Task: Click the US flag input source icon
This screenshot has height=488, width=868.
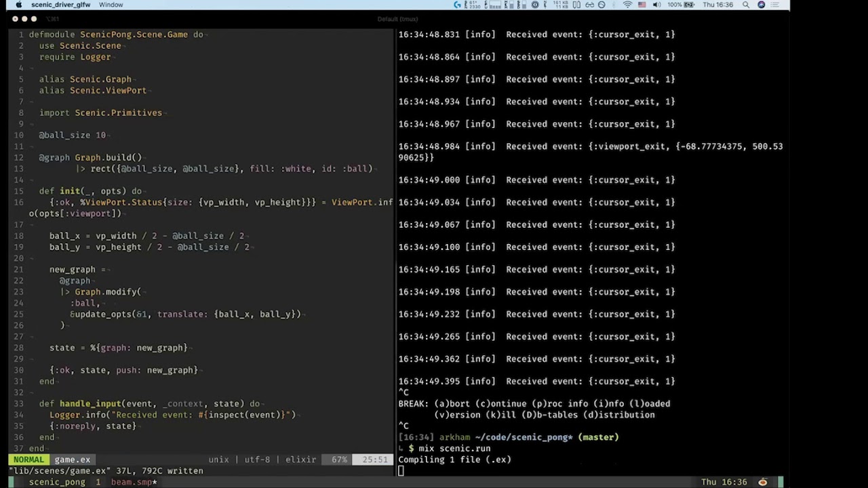Action: (x=642, y=5)
